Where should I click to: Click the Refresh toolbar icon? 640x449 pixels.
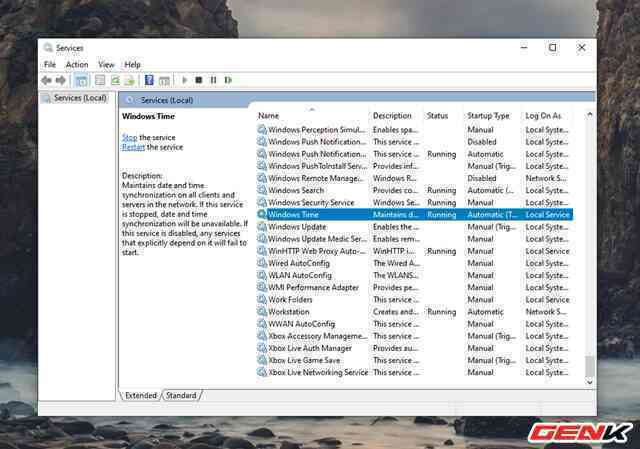[x=115, y=80]
